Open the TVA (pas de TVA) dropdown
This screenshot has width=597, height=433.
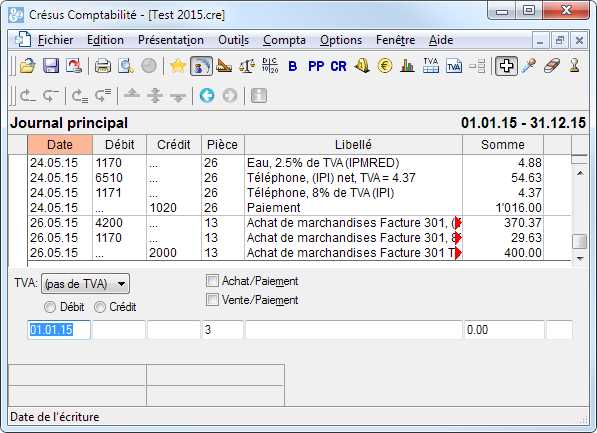tap(85, 284)
